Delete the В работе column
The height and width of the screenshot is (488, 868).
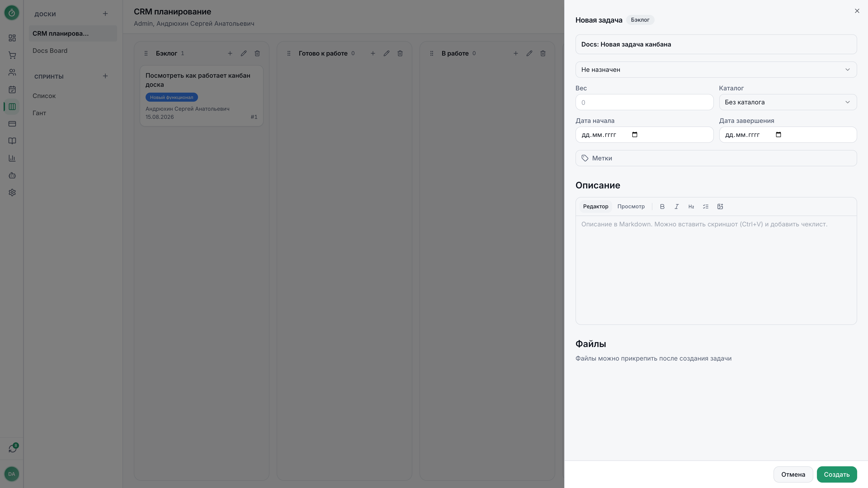click(x=543, y=54)
